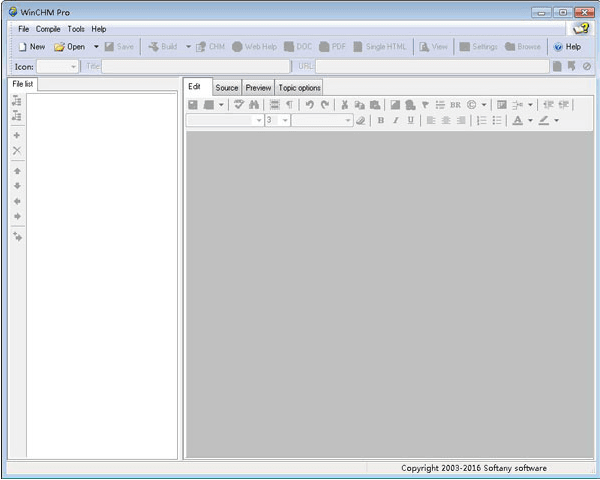Image resolution: width=600 pixels, height=480 pixels.
Task: Click the font color A icon
Action: [517, 120]
